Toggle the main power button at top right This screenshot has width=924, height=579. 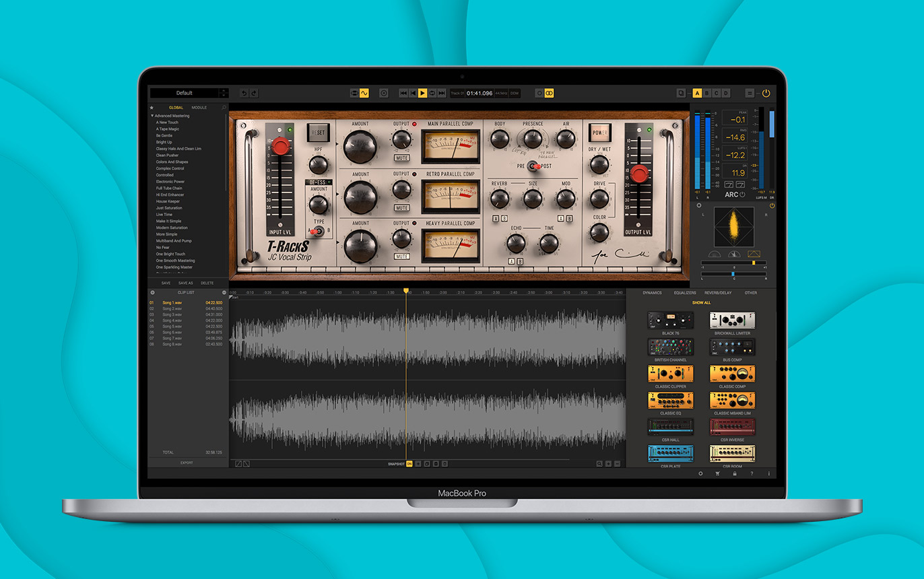click(x=766, y=93)
